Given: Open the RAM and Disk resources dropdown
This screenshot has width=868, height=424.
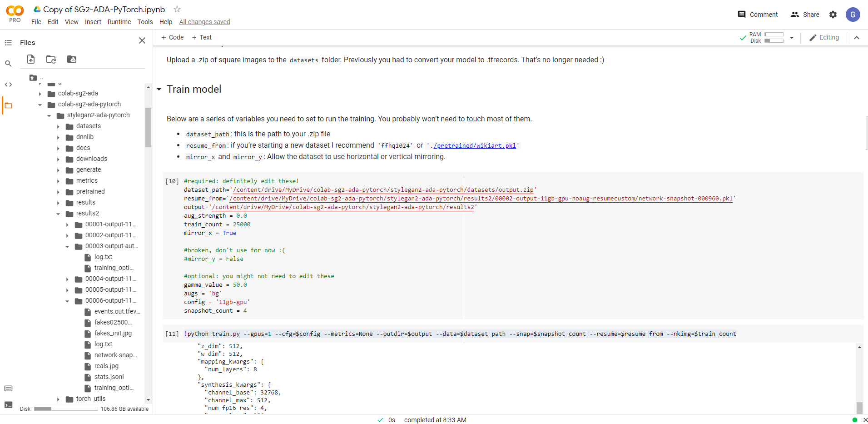Looking at the screenshot, I should [792, 37].
